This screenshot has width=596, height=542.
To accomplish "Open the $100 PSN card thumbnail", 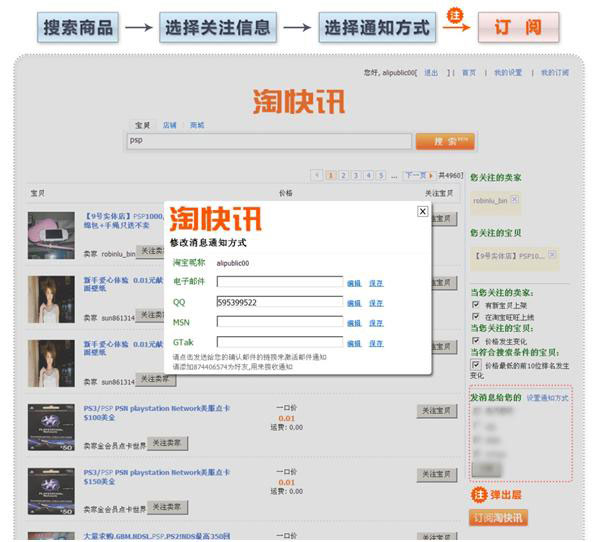I will point(51,427).
